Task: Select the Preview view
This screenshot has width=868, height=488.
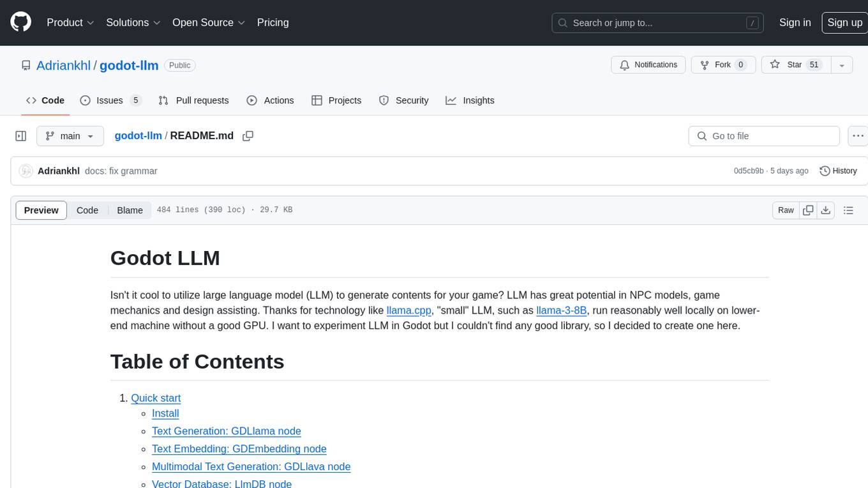Action: coord(41,210)
